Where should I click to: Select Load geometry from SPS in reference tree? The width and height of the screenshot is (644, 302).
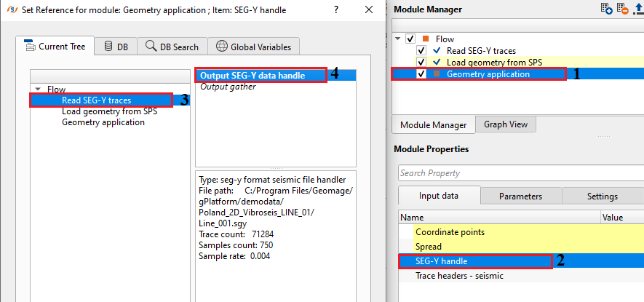[x=109, y=111]
